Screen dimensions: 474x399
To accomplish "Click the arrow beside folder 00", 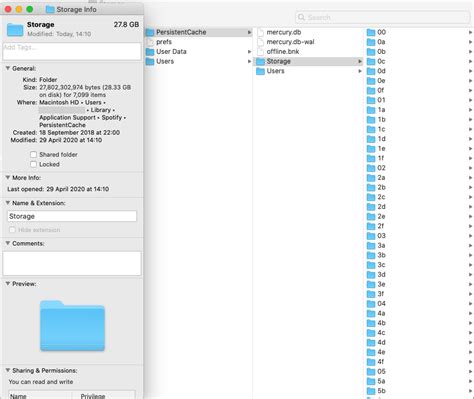I will tap(470, 32).
